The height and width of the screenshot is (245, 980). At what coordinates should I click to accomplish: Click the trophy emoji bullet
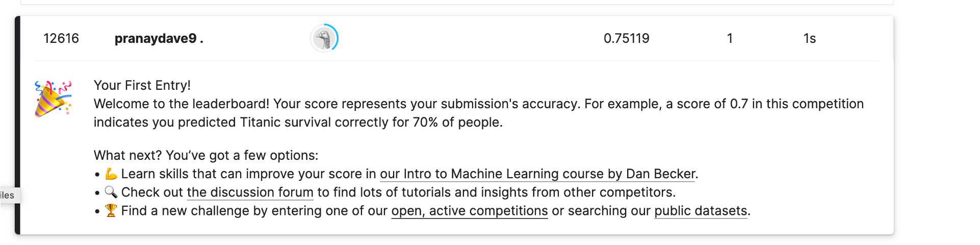(x=111, y=211)
